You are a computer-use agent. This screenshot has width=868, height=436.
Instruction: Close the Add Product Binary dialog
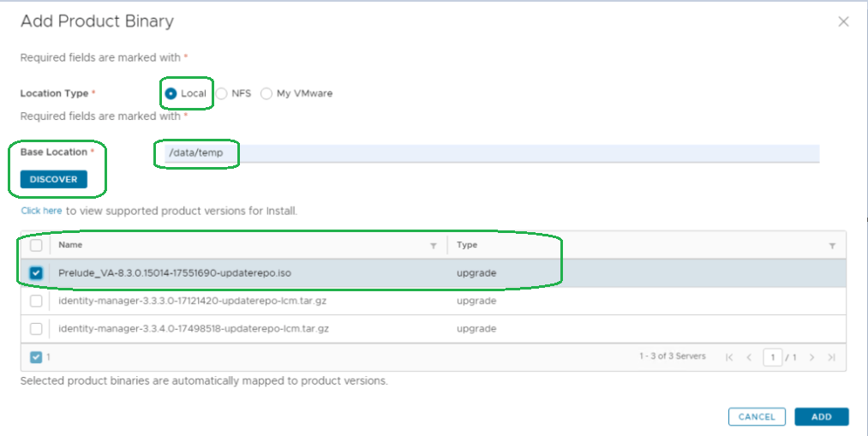point(843,21)
